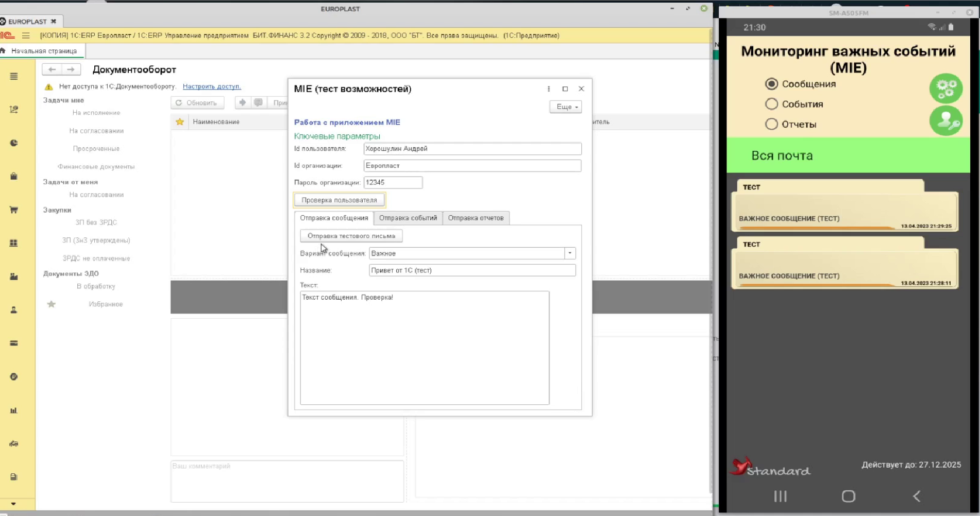This screenshot has width=980, height=516.
Task: Click the Обновить button
Action: point(197,102)
